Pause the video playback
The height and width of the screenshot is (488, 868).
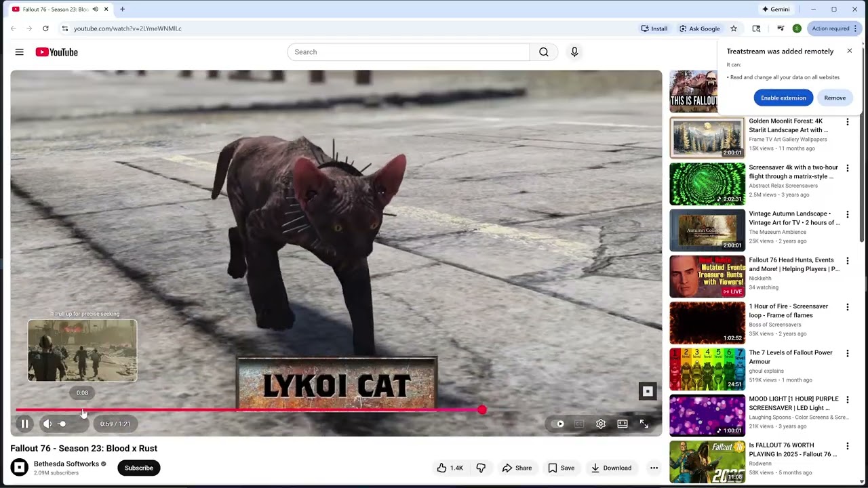[x=24, y=424]
